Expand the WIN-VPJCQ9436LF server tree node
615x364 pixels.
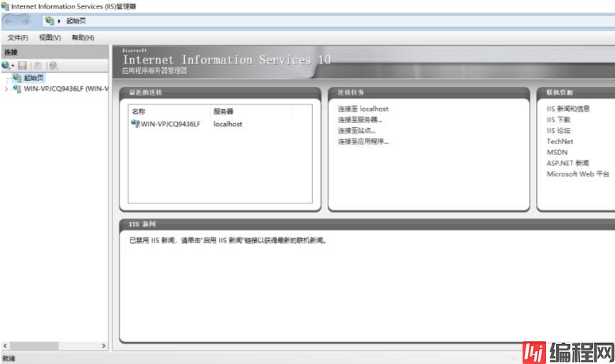(6, 89)
